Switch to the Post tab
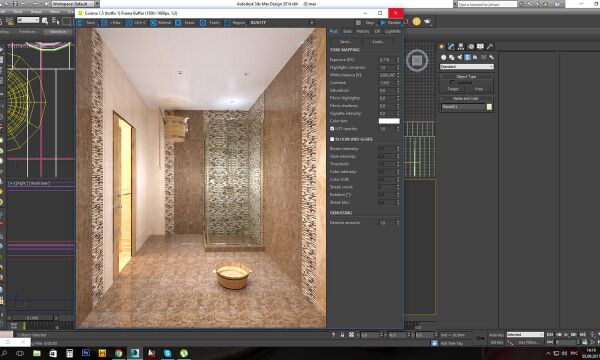The image size is (600, 360). 334,31
